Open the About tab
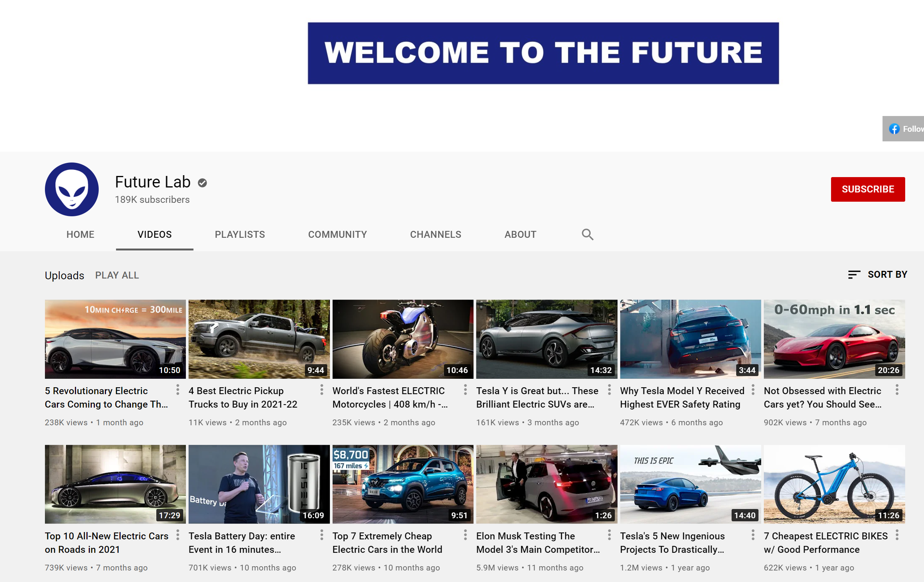This screenshot has width=924, height=582. click(520, 234)
